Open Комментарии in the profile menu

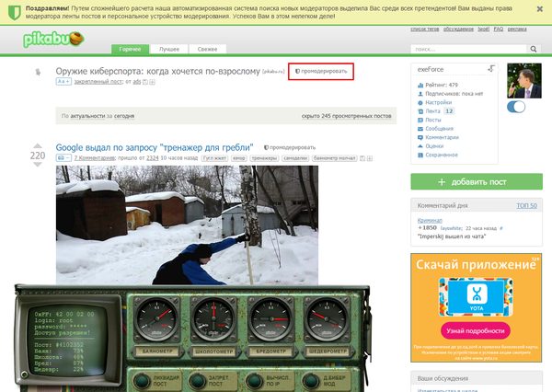tap(438, 137)
